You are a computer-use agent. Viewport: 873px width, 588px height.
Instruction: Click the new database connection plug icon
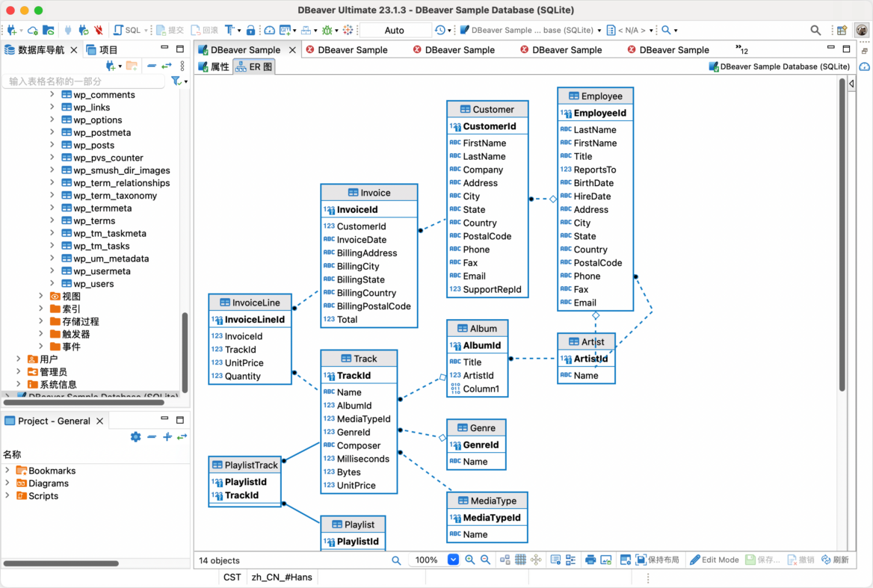click(12, 30)
